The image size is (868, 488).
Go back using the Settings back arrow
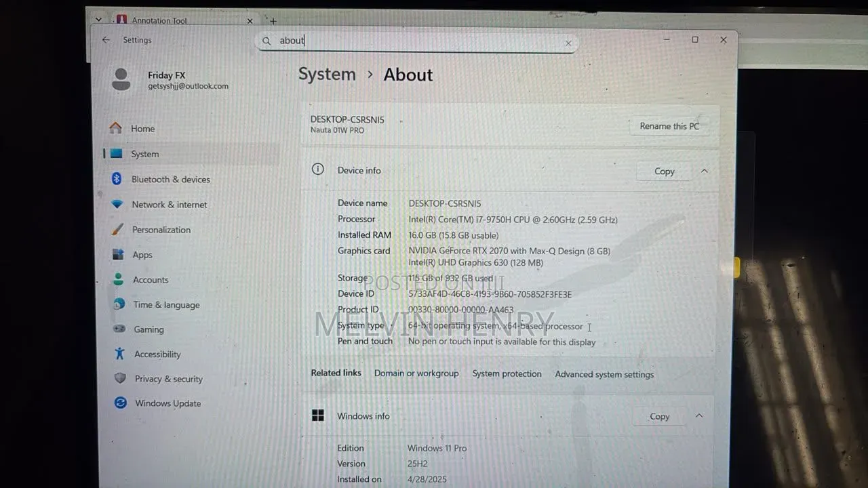pos(106,40)
